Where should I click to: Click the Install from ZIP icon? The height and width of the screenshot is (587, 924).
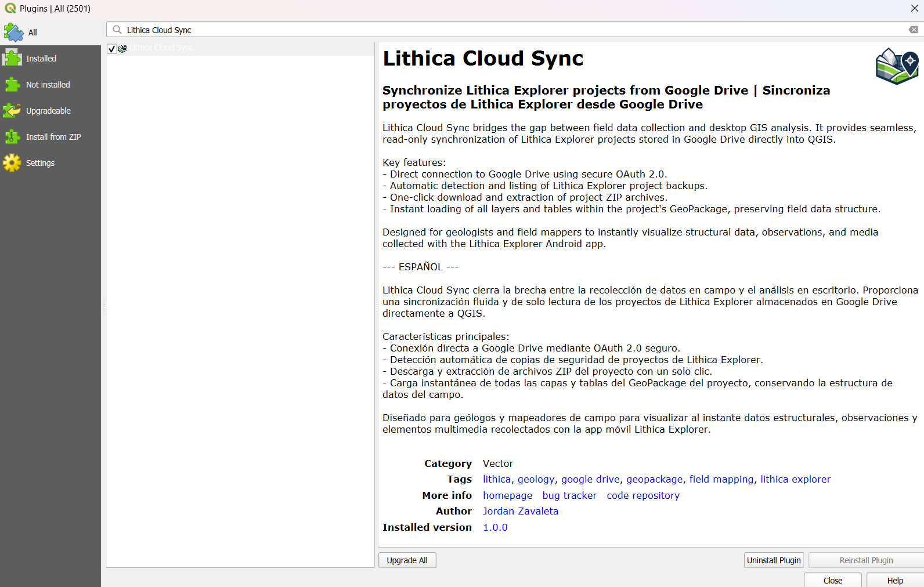coord(12,137)
